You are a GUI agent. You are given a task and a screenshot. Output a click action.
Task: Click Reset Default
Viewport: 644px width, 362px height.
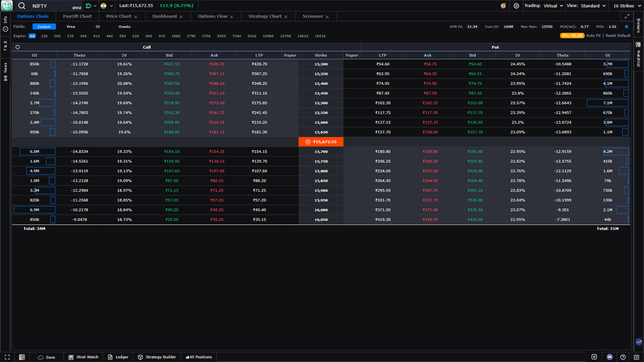618,35
